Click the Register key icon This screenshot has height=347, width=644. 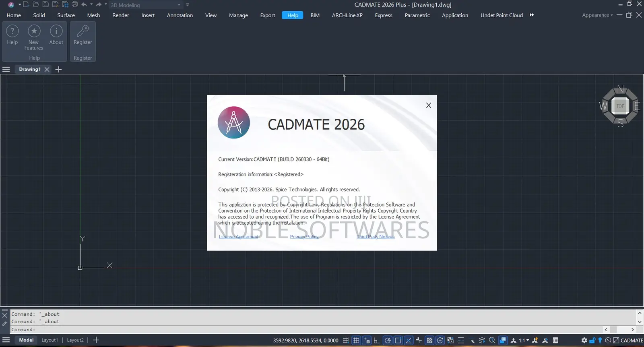(83, 31)
